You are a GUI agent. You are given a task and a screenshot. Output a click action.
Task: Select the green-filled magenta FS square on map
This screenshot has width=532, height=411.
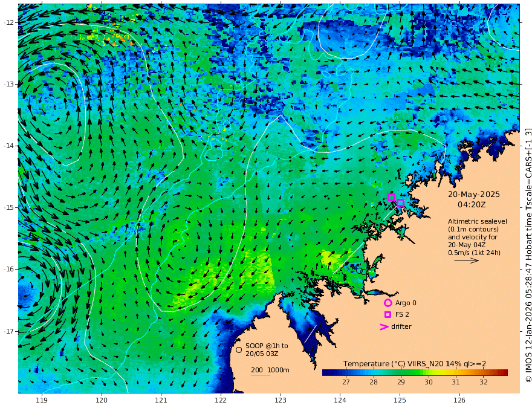392,197
